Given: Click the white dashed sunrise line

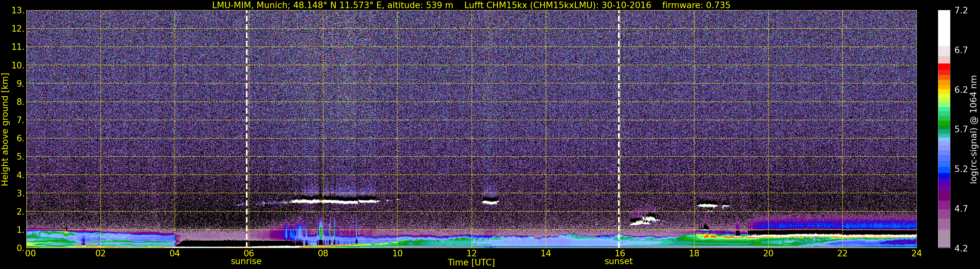Looking at the screenshot, I should (247, 129).
